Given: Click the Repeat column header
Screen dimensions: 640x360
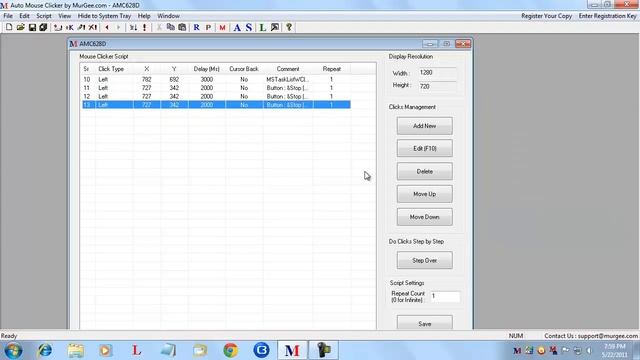Looking at the screenshot, I should click(331, 69).
